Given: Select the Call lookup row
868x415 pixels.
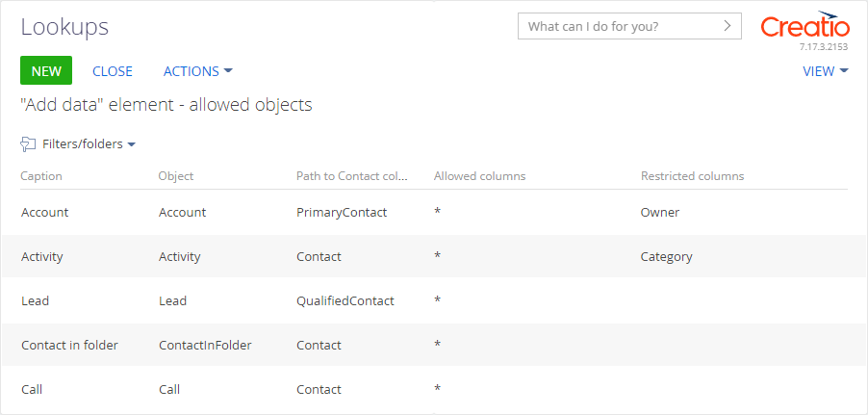Looking at the screenshot, I should (x=434, y=390).
